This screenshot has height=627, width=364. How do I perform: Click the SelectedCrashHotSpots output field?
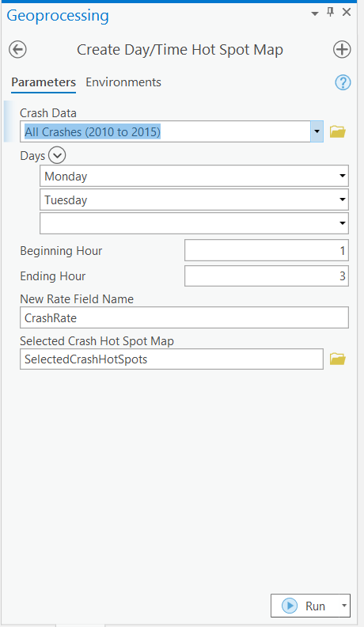172,359
